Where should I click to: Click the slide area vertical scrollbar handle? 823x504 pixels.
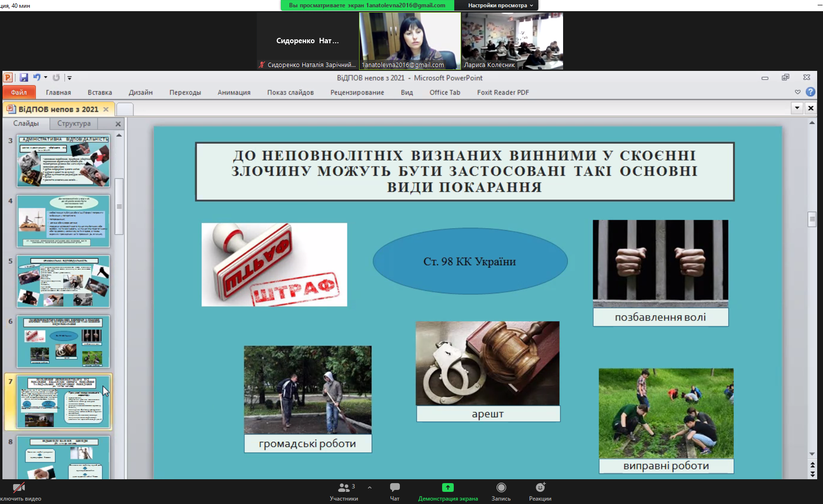tap(812, 219)
